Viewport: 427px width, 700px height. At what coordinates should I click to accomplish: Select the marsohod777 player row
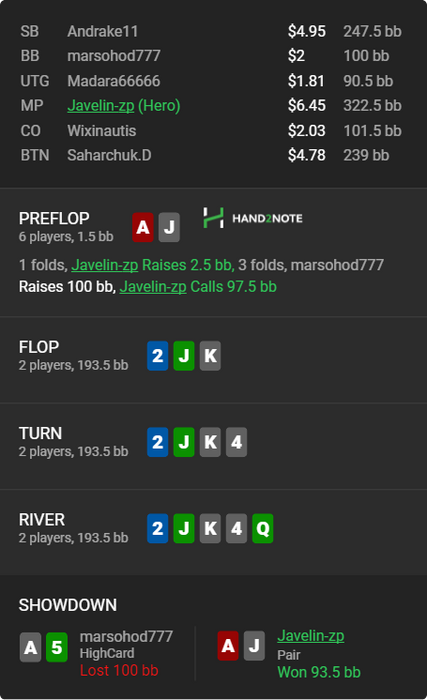(x=211, y=56)
